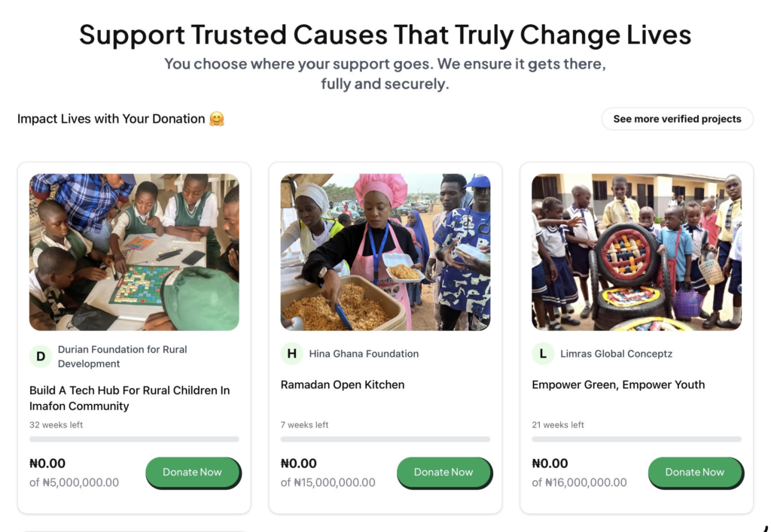Visit Limras Global Conceptz profile
The image size is (771, 532).
click(x=616, y=354)
